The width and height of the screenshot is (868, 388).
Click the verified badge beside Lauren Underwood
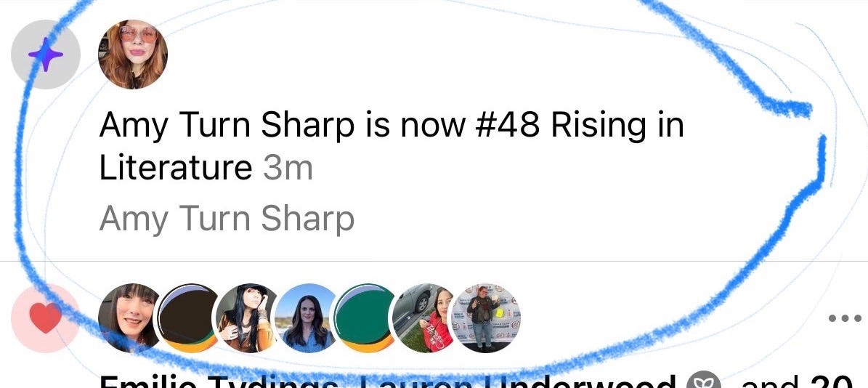pyautogui.click(x=704, y=381)
